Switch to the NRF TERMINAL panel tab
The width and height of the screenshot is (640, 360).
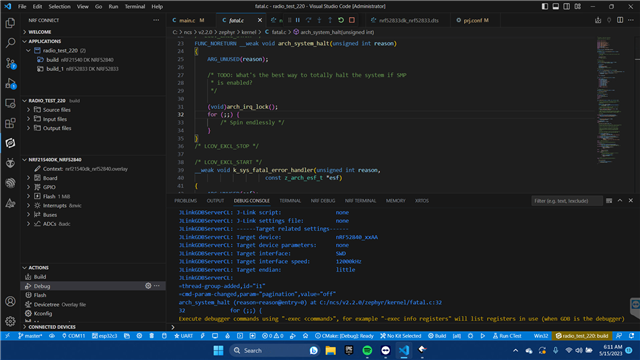click(x=360, y=201)
